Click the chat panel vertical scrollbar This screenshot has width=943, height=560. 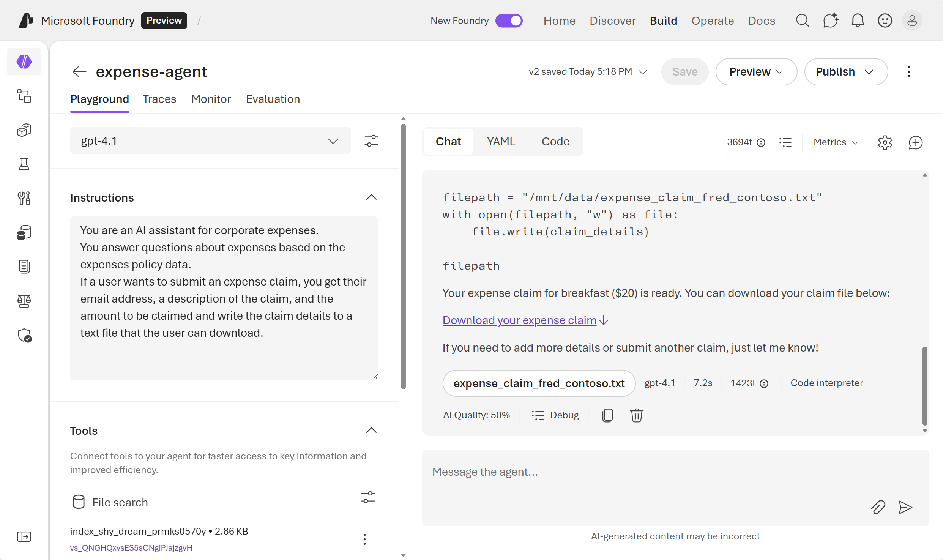pos(925,385)
